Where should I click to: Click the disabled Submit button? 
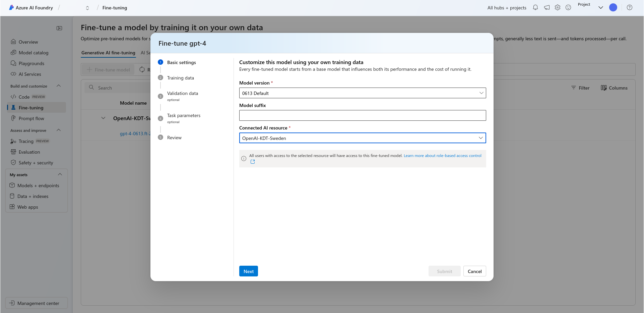[x=444, y=271]
